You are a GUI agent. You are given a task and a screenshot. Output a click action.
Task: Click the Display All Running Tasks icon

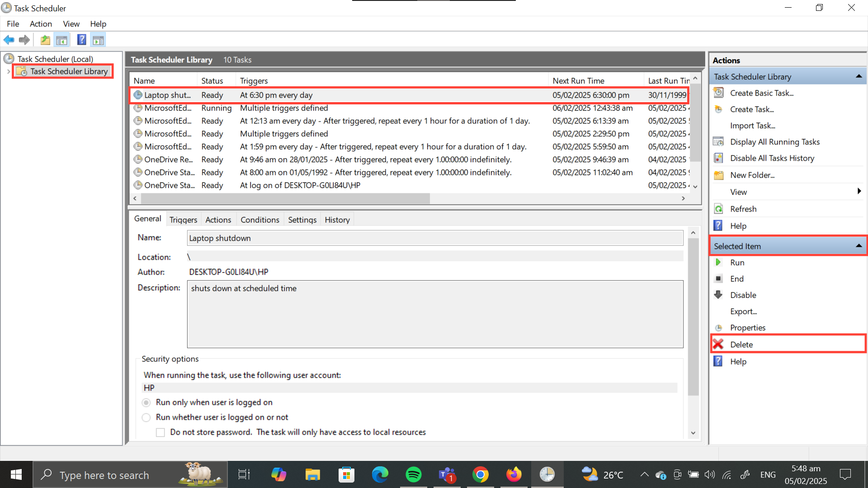point(718,142)
